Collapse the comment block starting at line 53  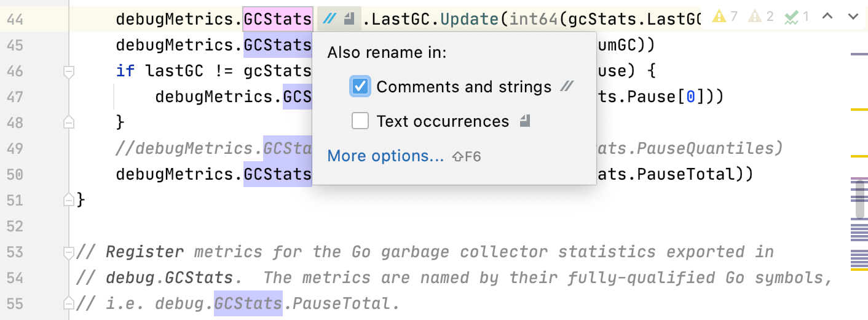pyautogui.click(x=69, y=252)
